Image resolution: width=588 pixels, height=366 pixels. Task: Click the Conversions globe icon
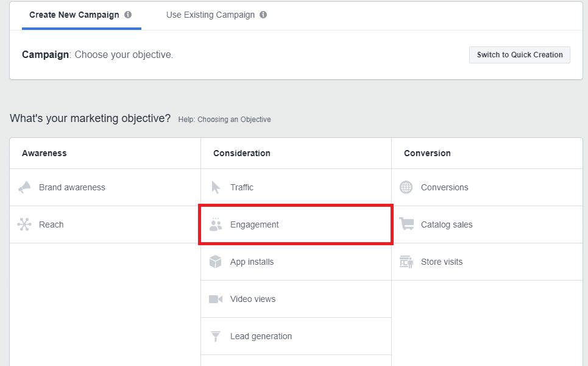pyautogui.click(x=406, y=187)
